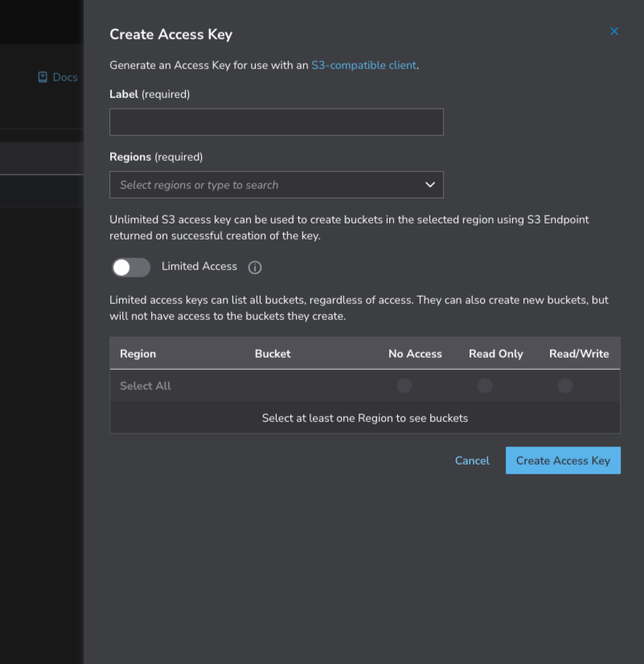Image resolution: width=644 pixels, height=664 pixels.
Task: Click the Region column header
Action: click(137, 354)
